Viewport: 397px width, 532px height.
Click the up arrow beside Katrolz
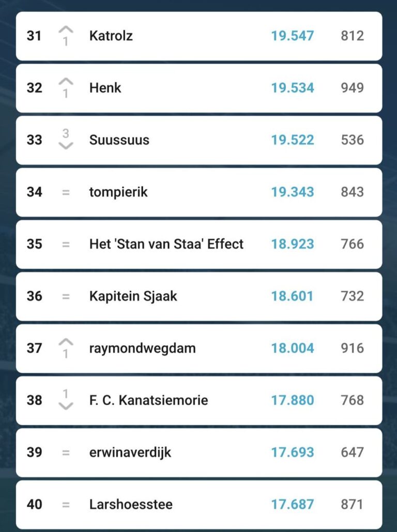[x=66, y=31]
